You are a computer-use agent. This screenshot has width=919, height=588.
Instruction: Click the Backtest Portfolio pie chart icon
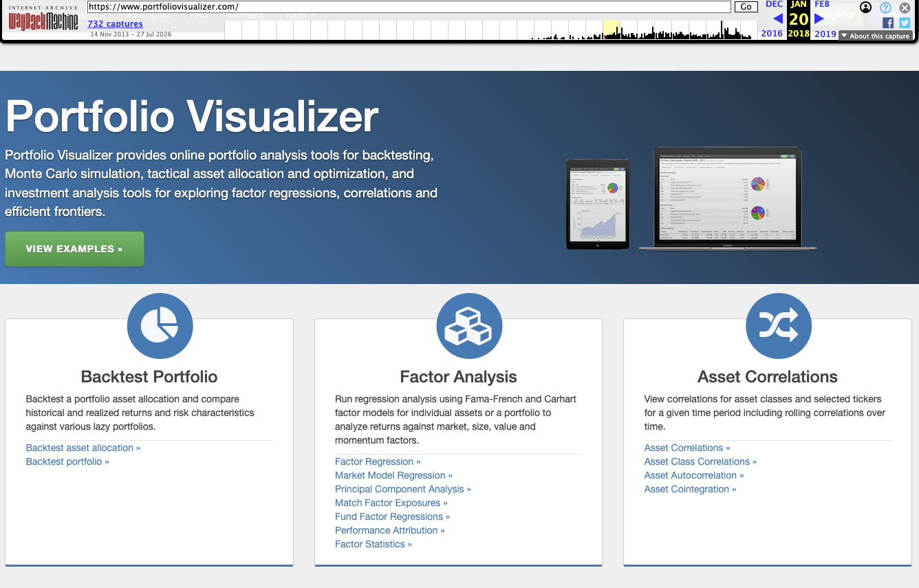160,325
